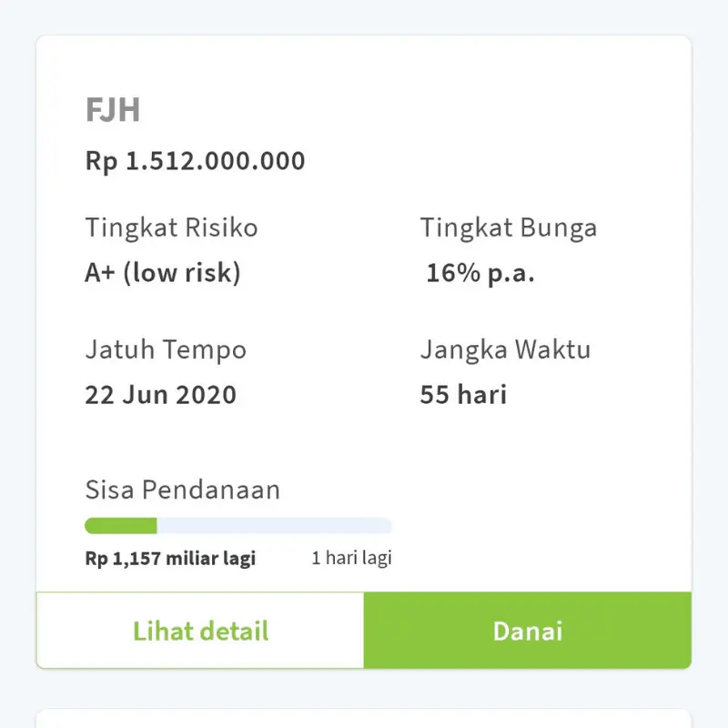Screen dimensions: 728x728
Task: Click the Jatuh Tempo label
Action: point(165,349)
